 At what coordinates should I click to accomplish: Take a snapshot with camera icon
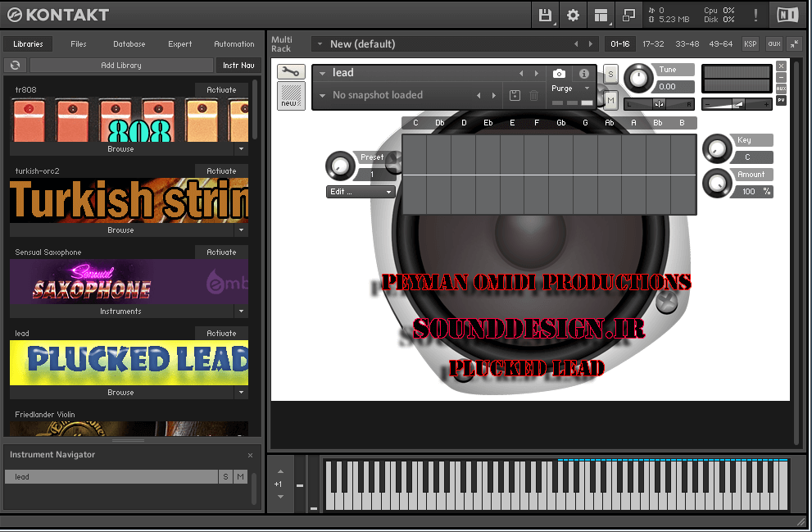pyautogui.click(x=560, y=74)
